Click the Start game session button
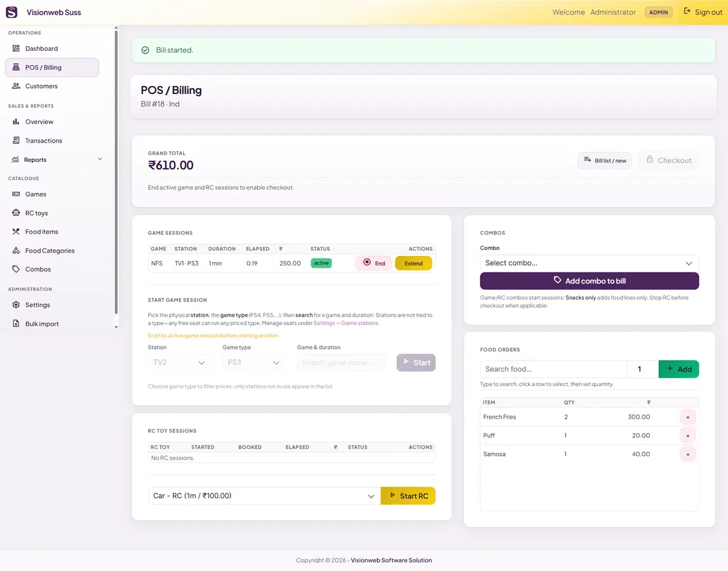Screen dimensions: 728x571 point(416,363)
